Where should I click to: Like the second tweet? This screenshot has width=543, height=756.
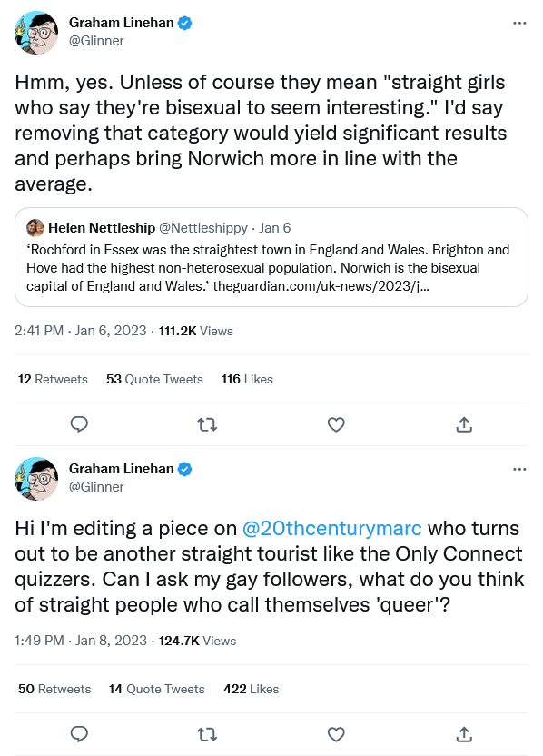[336, 734]
